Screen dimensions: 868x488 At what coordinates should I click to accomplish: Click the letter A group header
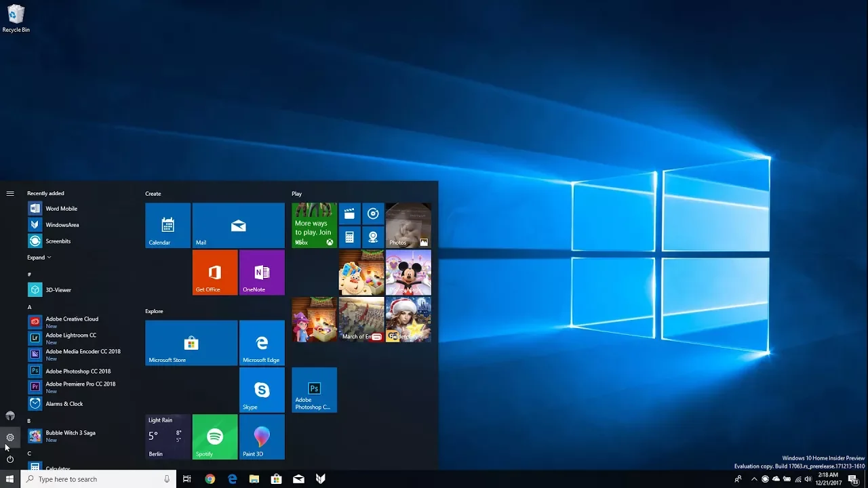(x=29, y=307)
